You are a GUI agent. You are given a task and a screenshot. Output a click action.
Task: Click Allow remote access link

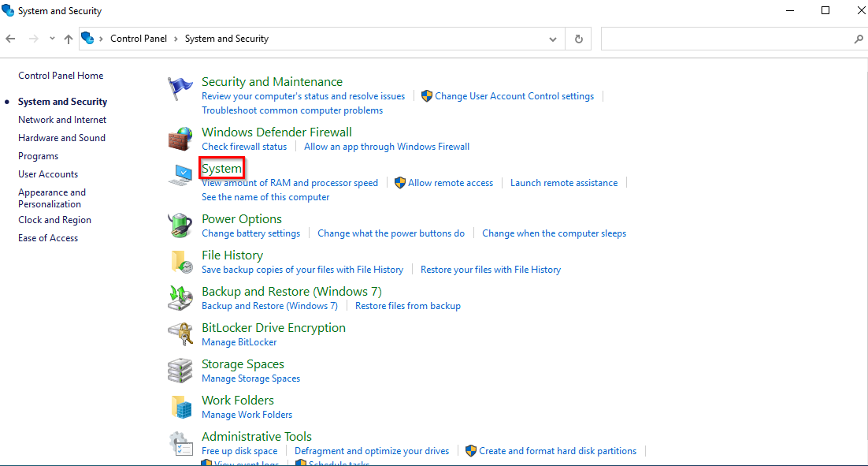[451, 183]
